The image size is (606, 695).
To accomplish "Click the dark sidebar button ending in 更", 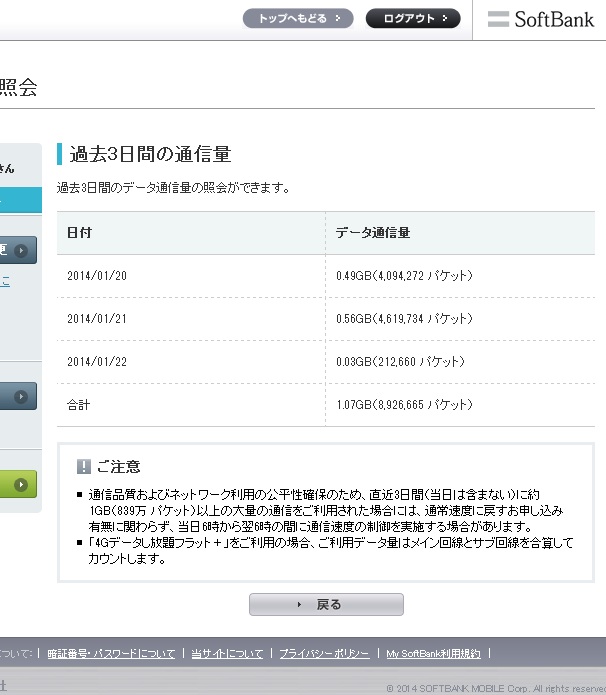I will coord(18,249).
